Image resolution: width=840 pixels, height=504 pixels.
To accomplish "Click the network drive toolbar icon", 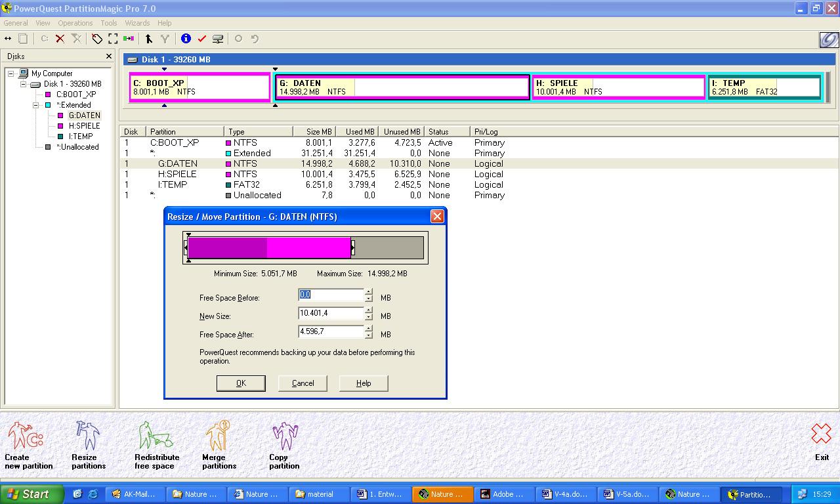I will pyautogui.click(x=218, y=39).
